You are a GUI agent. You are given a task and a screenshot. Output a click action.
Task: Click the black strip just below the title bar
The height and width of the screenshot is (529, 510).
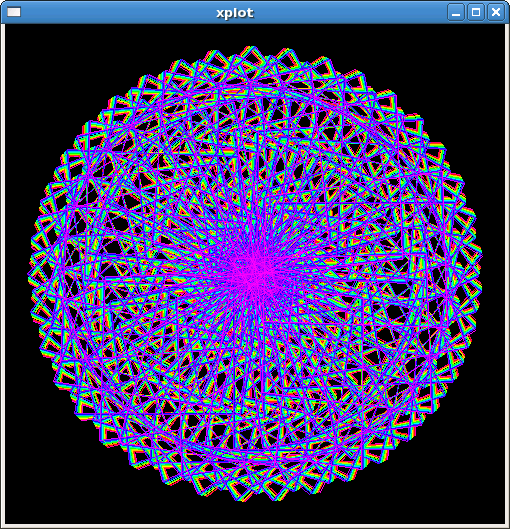pyautogui.click(x=255, y=30)
